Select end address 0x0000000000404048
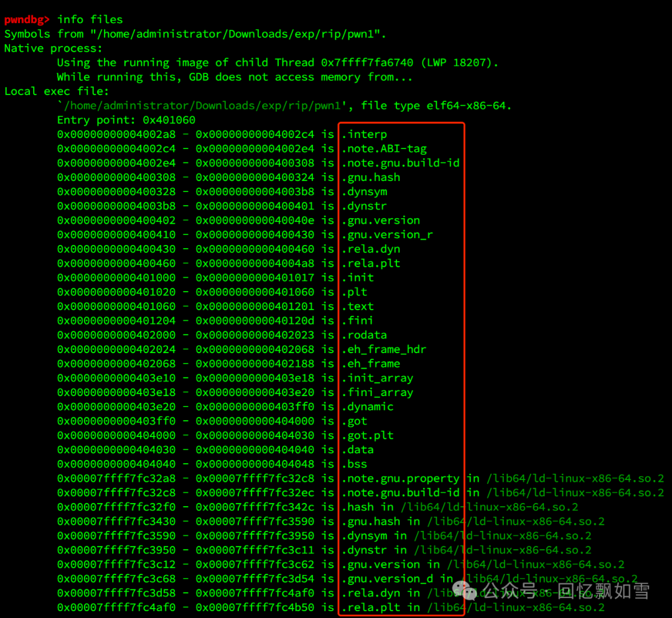This screenshot has width=672, height=618. (255, 464)
